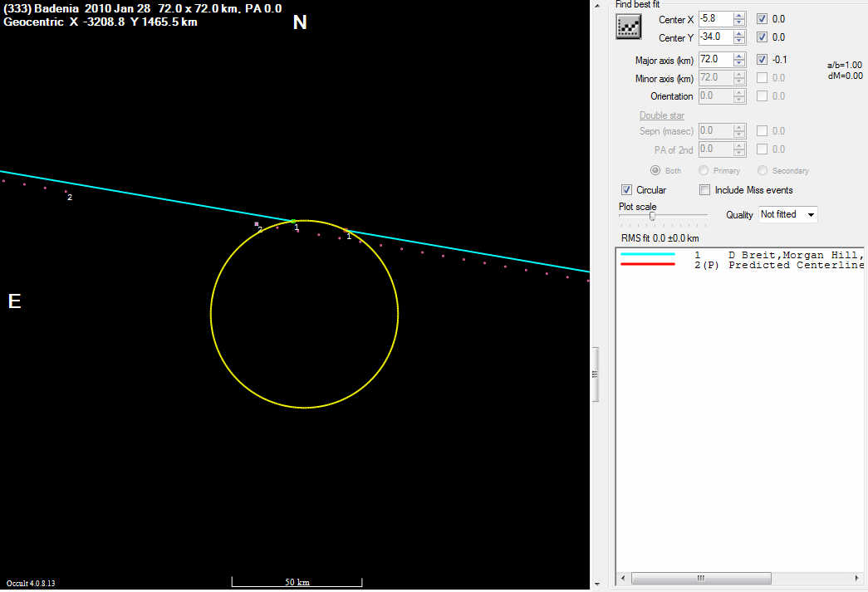Image resolution: width=868 pixels, height=592 pixels.
Task: Enable Include Miss events checkbox
Action: tap(704, 190)
